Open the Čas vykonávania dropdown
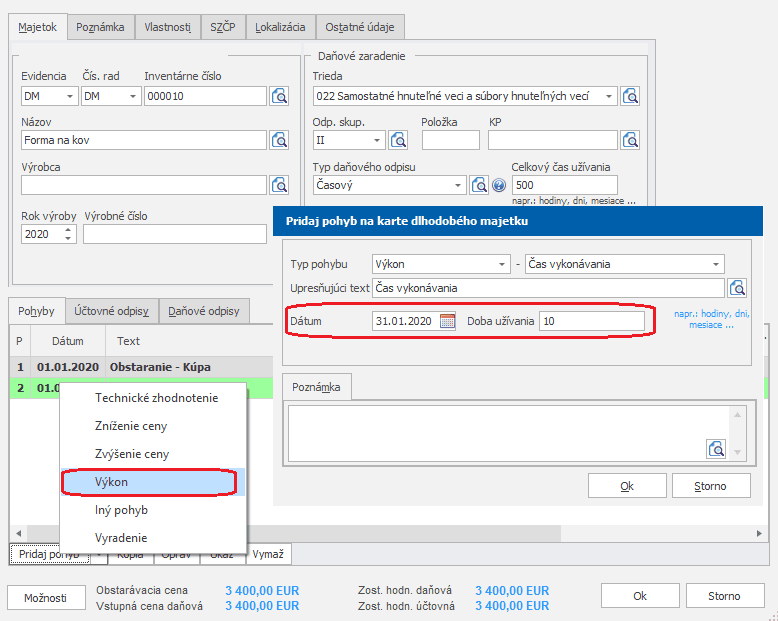Viewport: 778px width, 621px height. click(x=716, y=264)
